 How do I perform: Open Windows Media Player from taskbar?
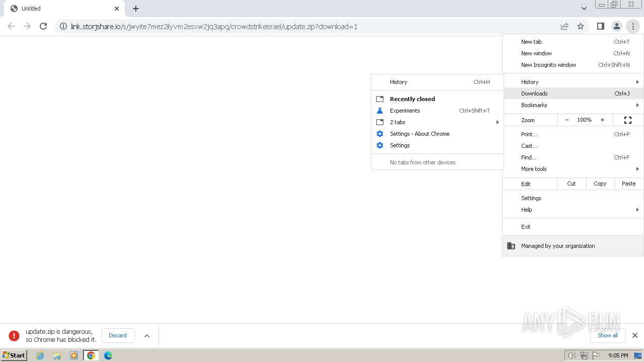pyautogui.click(x=74, y=355)
